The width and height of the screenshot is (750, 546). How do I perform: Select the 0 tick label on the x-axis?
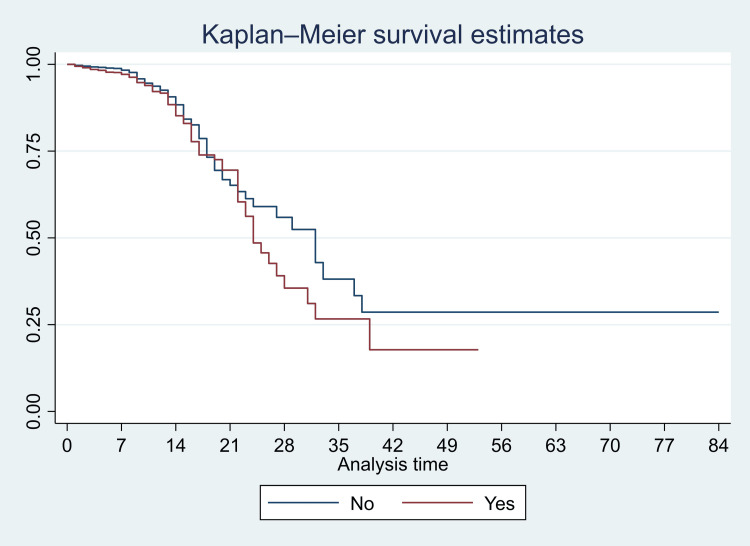coord(67,446)
